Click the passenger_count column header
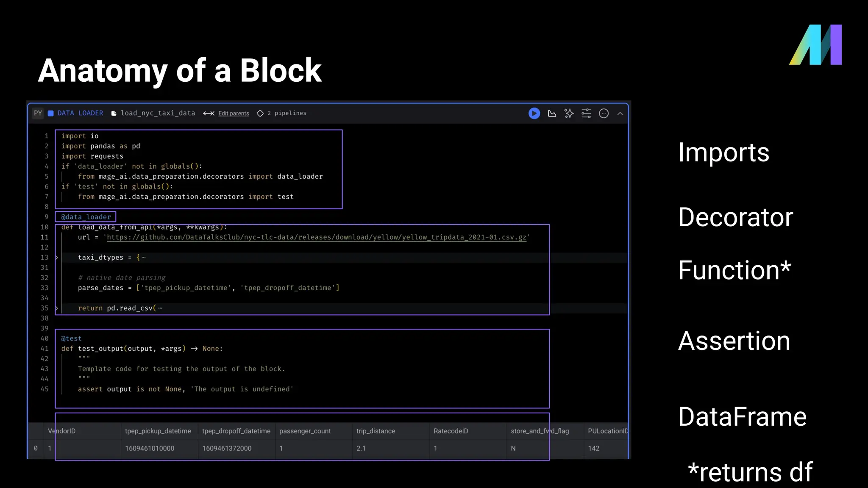 305,431
